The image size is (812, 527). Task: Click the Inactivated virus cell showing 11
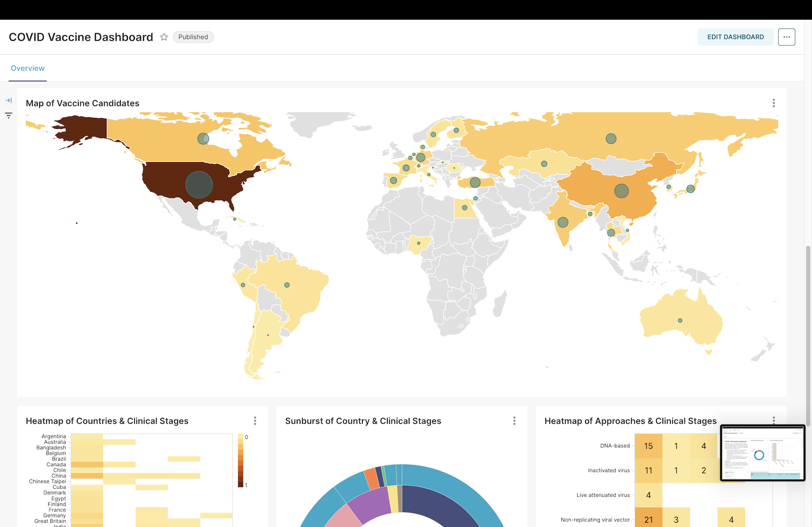coord(648,471)
